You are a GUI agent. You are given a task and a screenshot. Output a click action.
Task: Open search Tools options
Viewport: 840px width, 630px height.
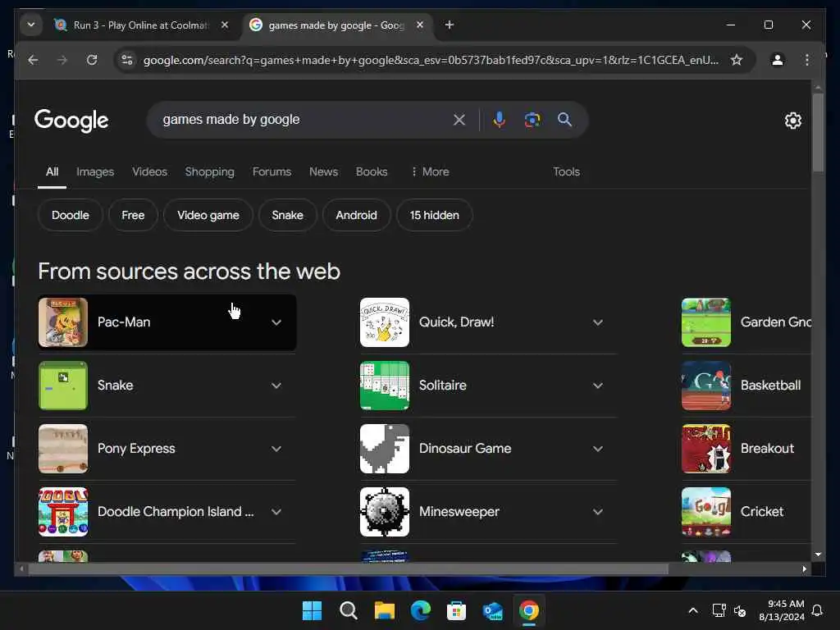click(566, 172)
